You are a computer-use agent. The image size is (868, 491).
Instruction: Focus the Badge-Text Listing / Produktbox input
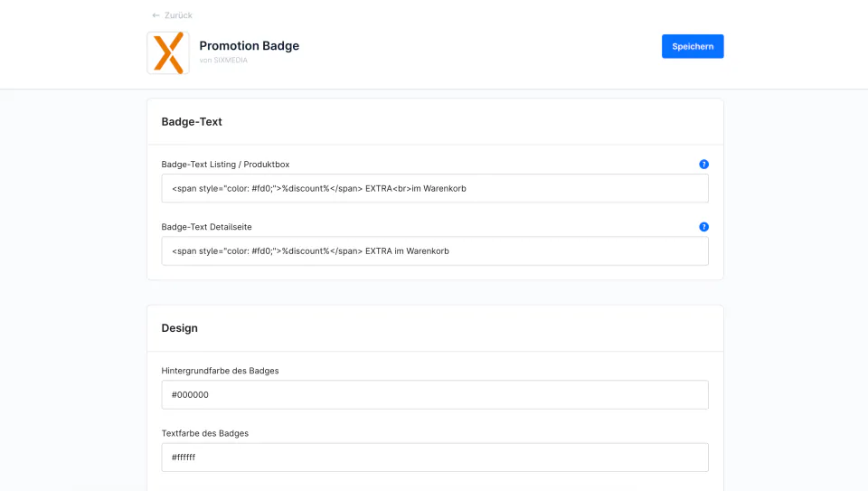[435, 188]
